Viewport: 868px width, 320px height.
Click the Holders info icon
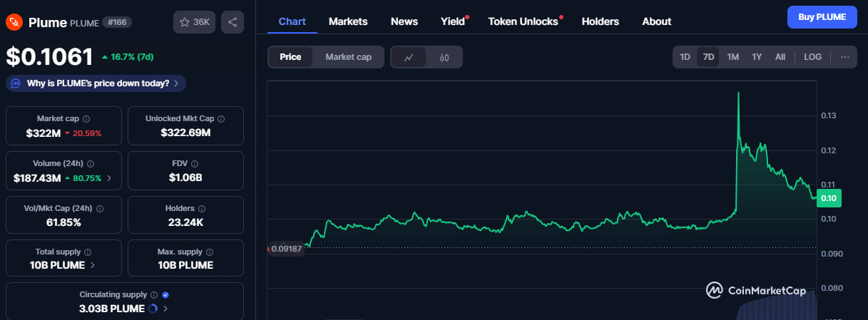point(202,209)
